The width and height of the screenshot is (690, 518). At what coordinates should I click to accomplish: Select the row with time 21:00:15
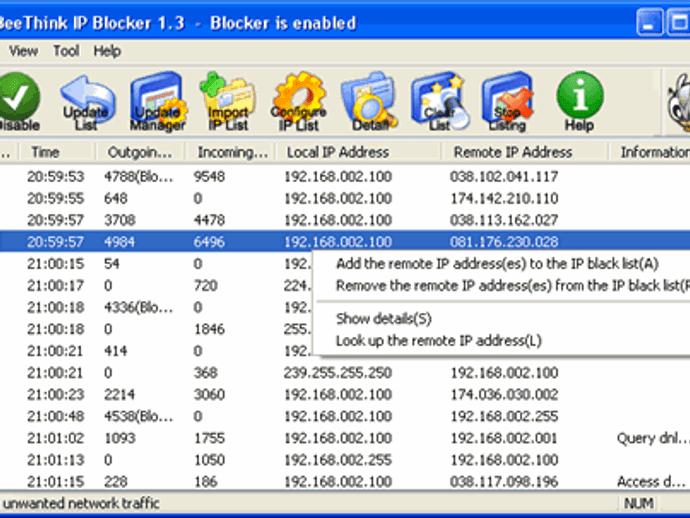point(156,264)
